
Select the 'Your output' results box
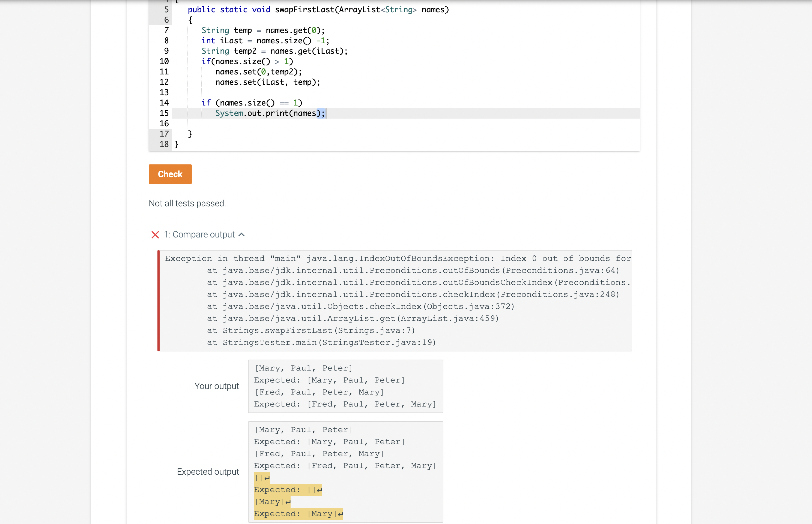tap(345, 386)
